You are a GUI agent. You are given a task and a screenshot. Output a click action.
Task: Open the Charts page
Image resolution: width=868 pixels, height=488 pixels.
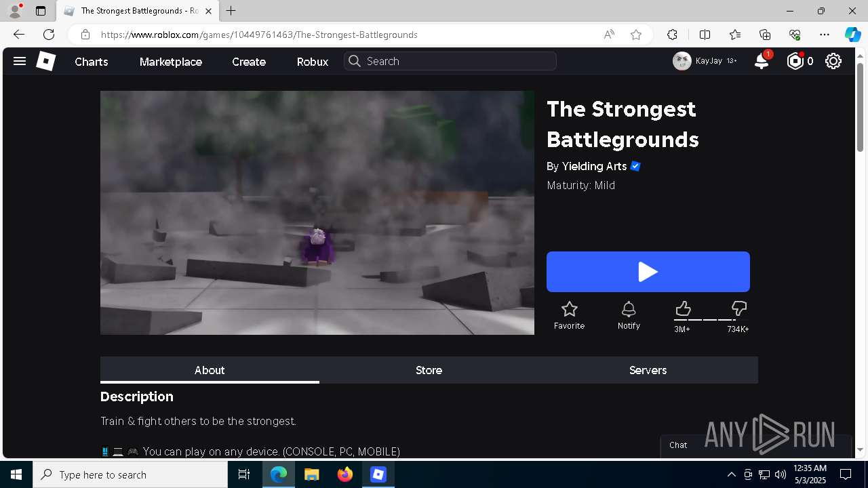pyautogui.click(x=92, y=62)
